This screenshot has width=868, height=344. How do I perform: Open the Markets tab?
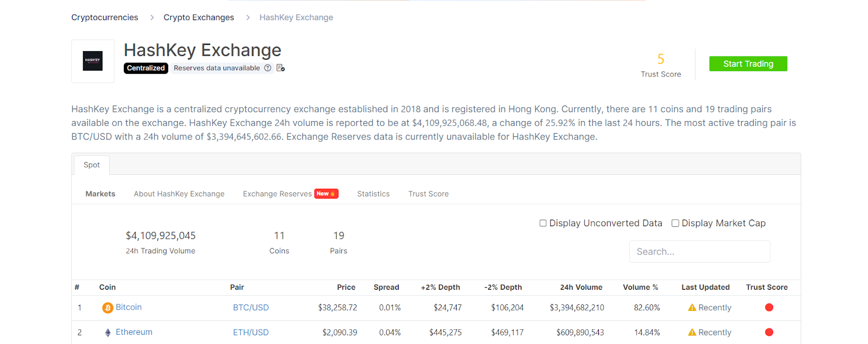[100, 194]
